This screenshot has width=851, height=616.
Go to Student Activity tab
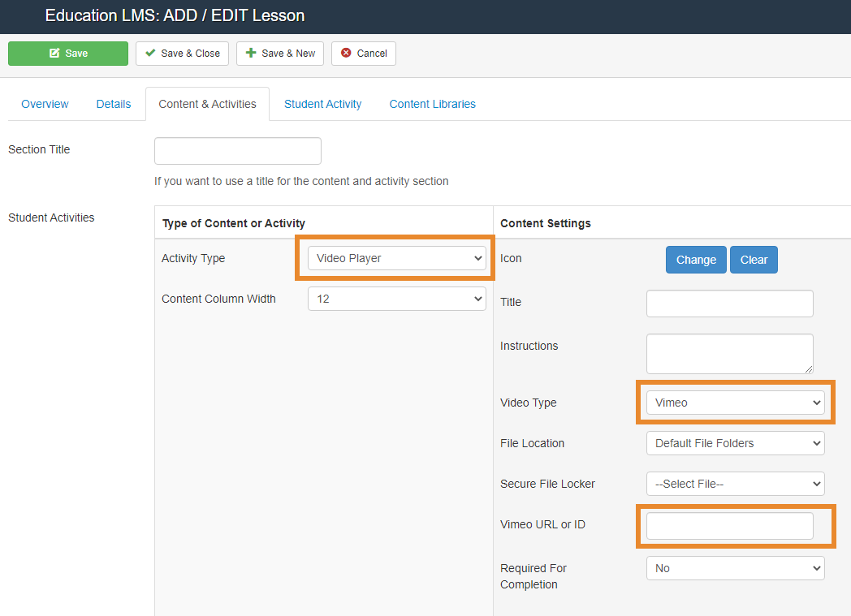(322, 104)
